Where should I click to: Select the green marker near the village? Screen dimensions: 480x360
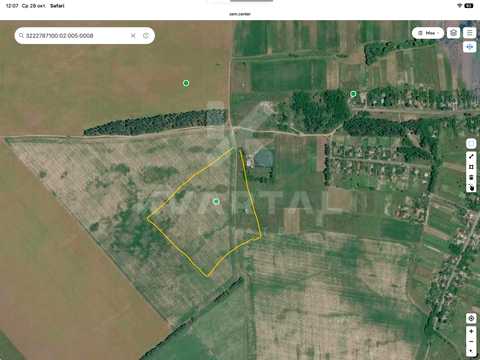353,94
